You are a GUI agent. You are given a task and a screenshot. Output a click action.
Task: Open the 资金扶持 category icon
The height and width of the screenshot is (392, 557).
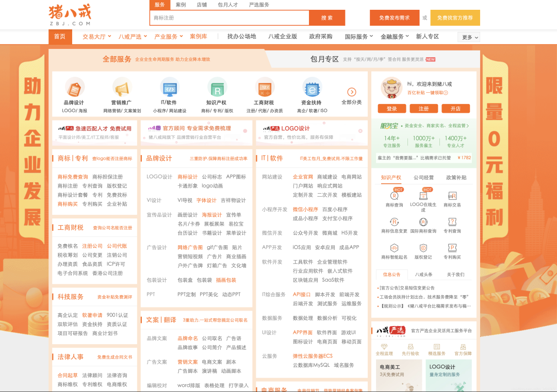tap(312, 87)
